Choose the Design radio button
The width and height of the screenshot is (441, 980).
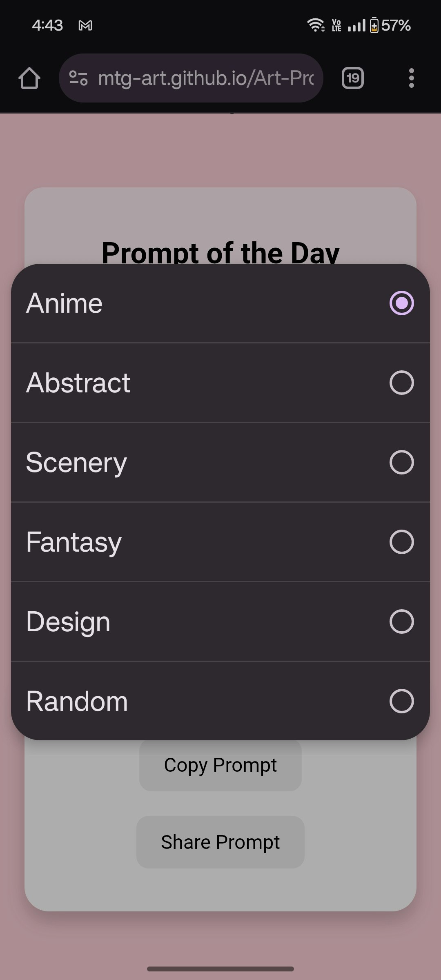tap(402, 621)
